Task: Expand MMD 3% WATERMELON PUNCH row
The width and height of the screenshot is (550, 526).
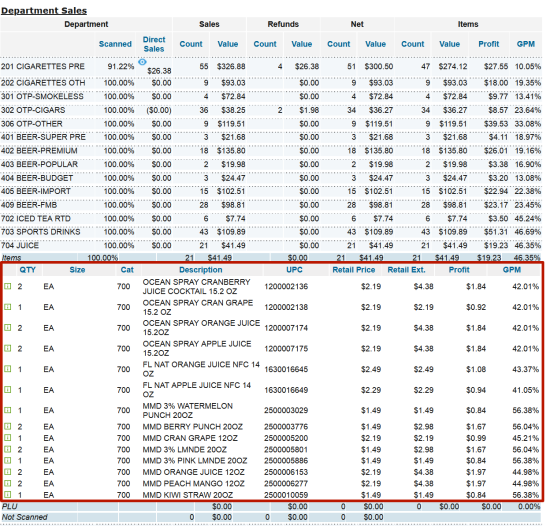Action: [8, 410]
